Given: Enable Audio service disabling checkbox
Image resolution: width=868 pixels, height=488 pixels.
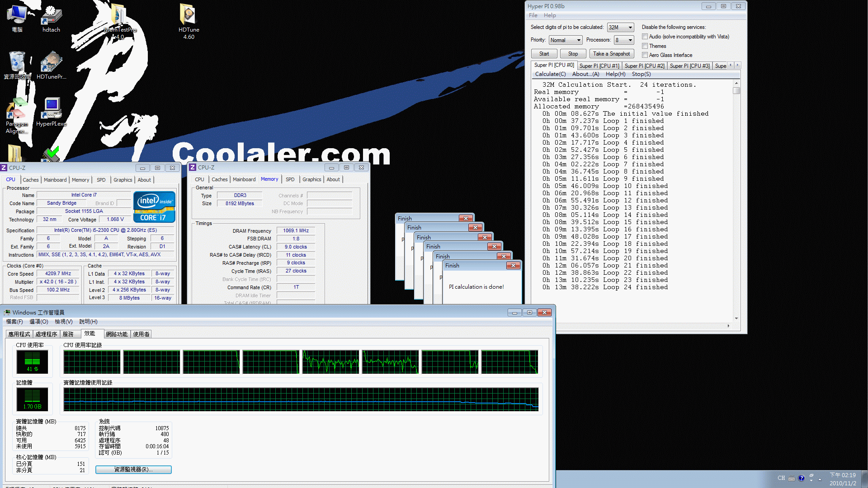Looking at the screenshot, I should point(645,37).
